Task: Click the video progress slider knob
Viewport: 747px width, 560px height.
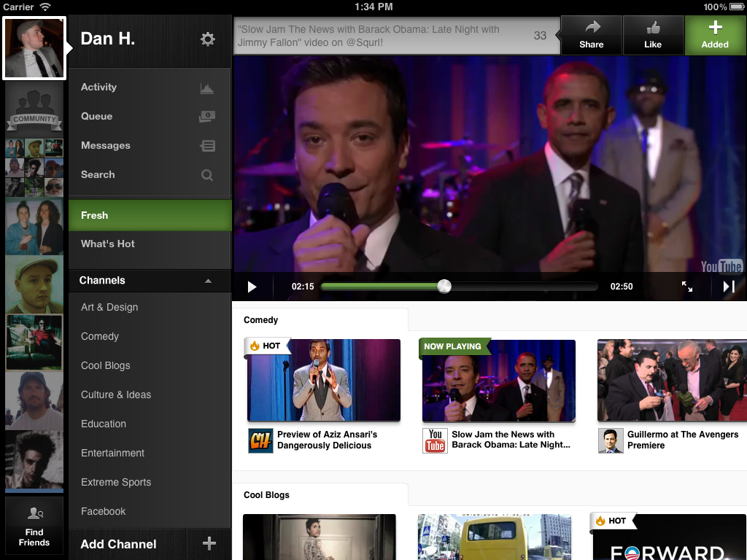Action: click(444, 286)
